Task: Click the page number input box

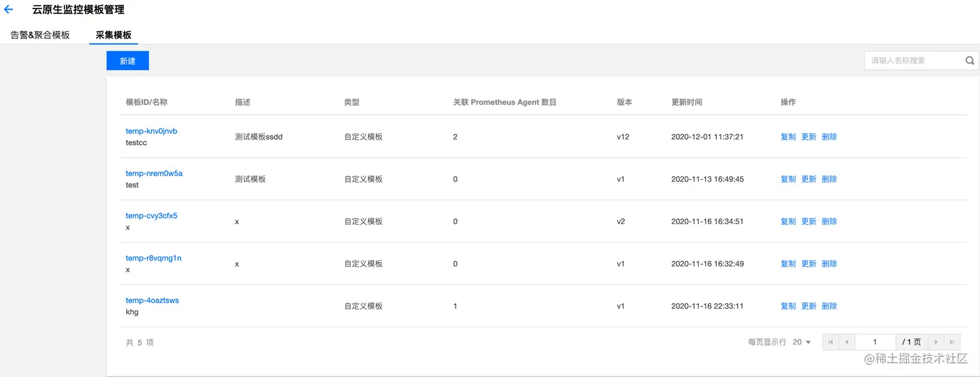Action: click(875, 342)
